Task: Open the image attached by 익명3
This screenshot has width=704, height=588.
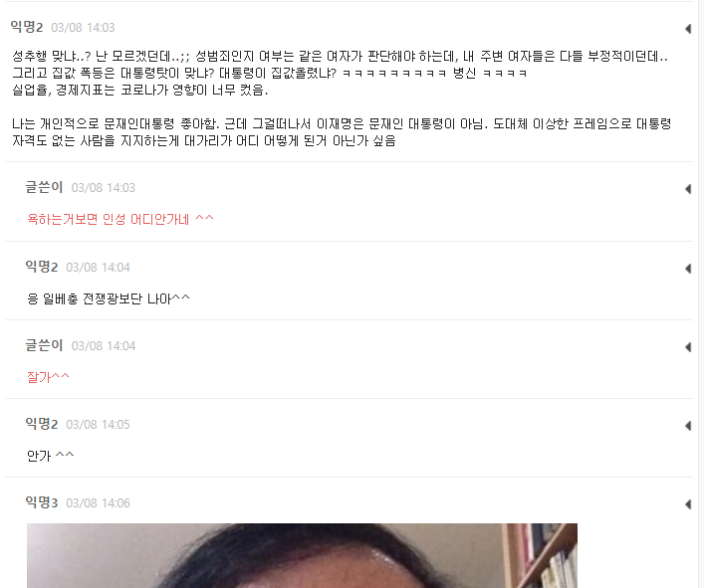Action: (x=302, y=555)
